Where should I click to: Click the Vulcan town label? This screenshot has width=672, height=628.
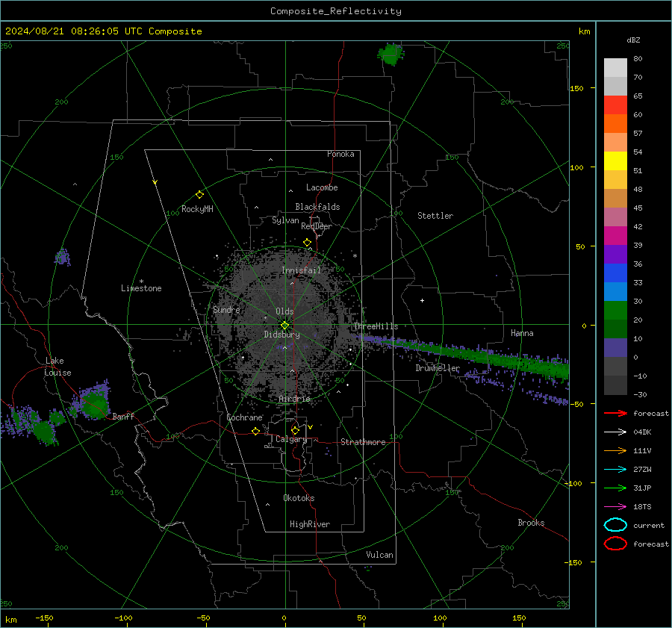pos(379,555)
